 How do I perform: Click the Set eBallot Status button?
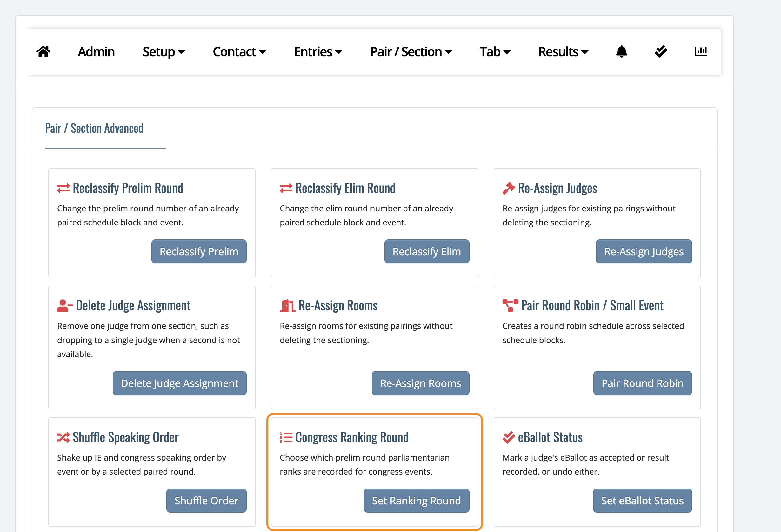tap(642, 500)
